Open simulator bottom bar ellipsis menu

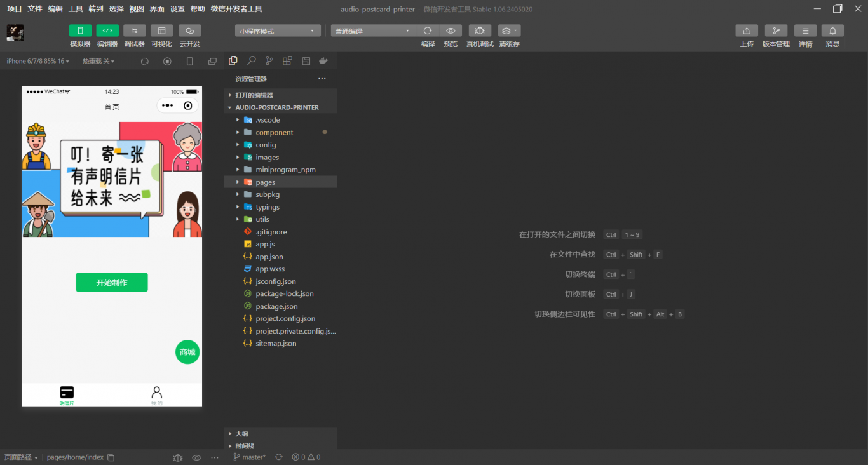[x=214, y=457]
